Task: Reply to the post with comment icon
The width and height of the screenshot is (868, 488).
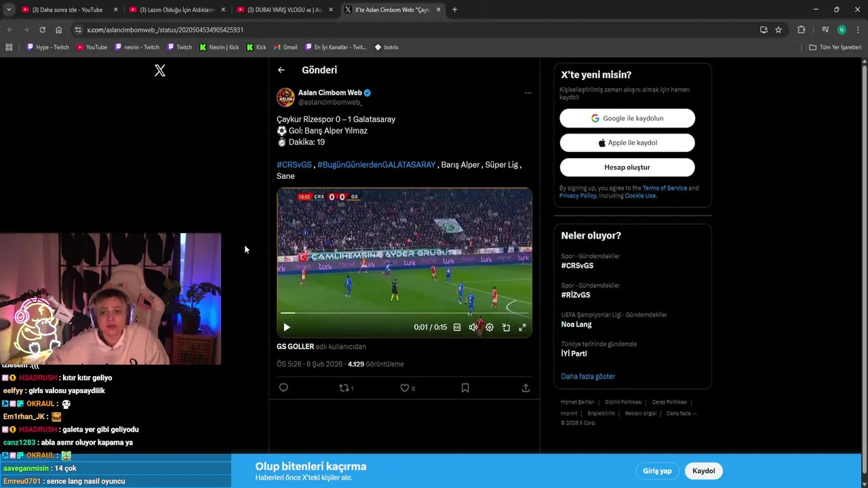Action: [x=283, y=388]
